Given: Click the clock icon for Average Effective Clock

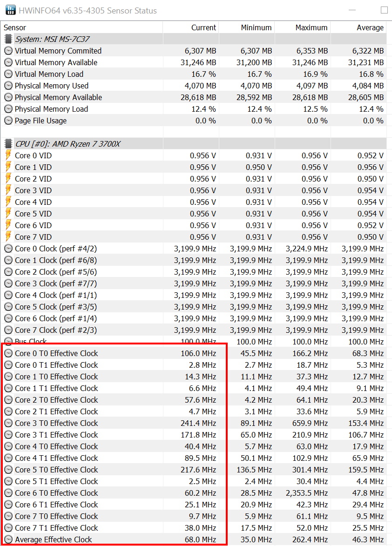Looking at the screenshot, I should 8,539.
